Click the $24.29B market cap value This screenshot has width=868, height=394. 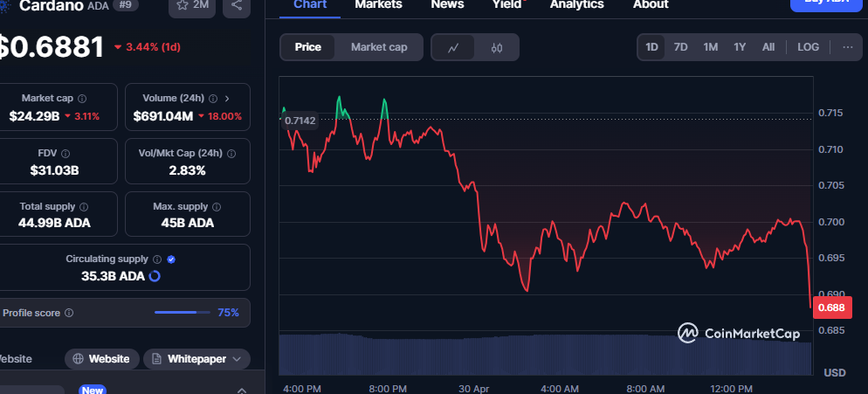point(34,116)
